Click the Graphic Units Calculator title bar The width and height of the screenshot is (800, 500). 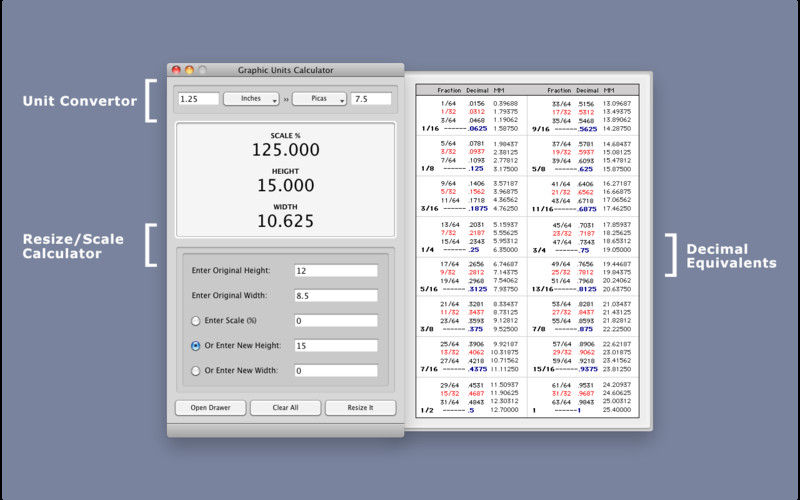pyautogui.click(x=286, y=70)
